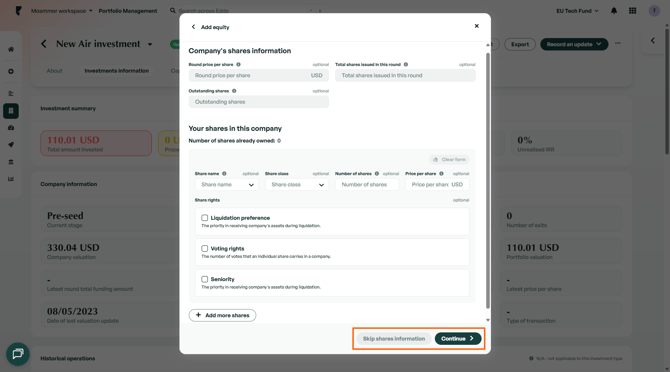Open the EU Tech Fund selector

(x=577, y=11)
